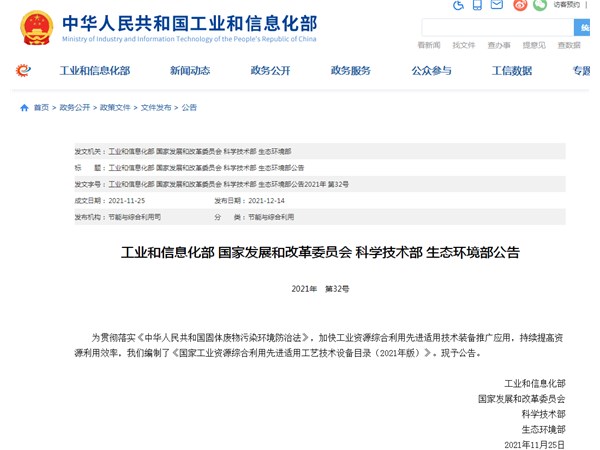This screenshot has width=600, height=450.
Task: Click the home icon in breadcrumb
Action: (x=24, y=108)
